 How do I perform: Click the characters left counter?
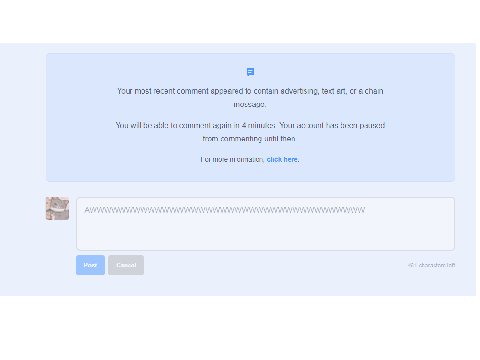click(x=431, y=265)
